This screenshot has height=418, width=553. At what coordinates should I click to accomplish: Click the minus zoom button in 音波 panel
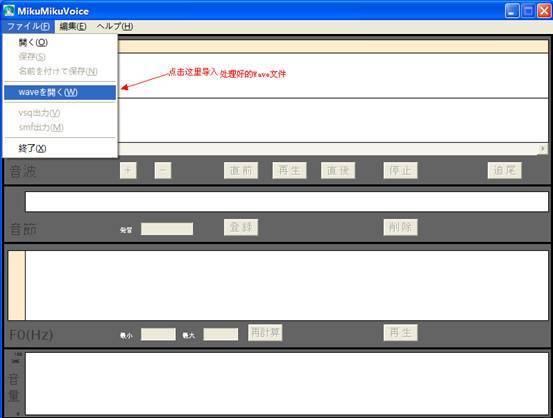163,170
